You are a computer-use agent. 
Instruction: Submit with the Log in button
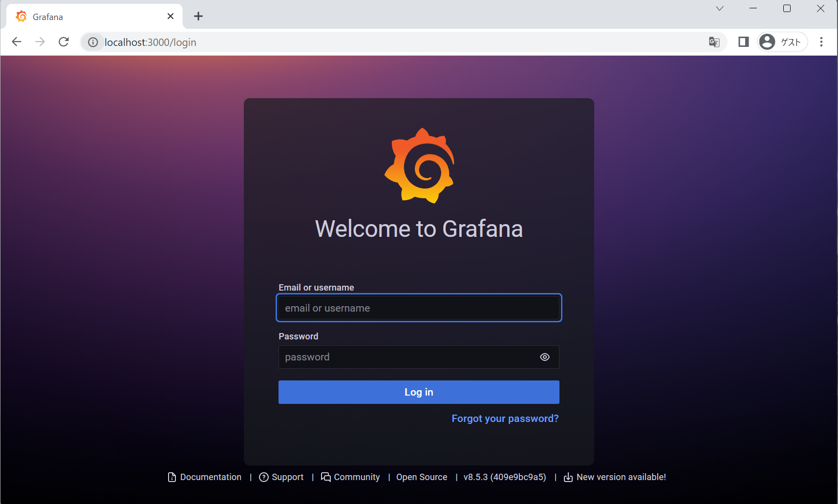coord(419,392)
